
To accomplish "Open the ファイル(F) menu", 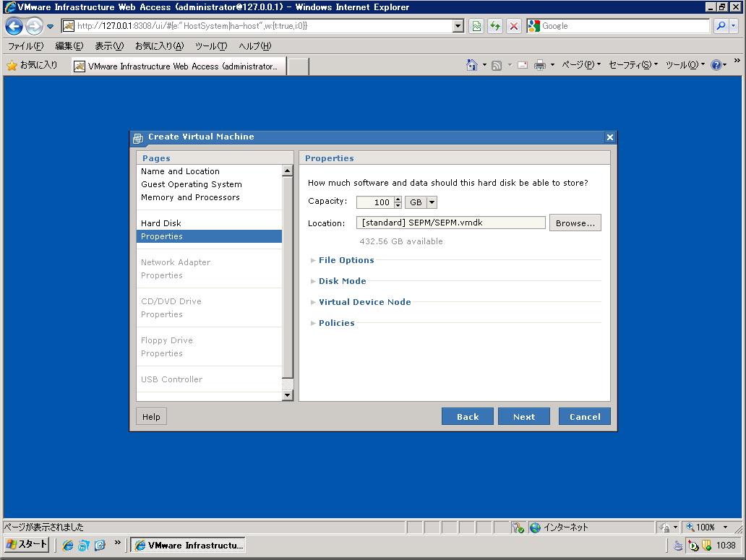I will [x=26, y=46].
